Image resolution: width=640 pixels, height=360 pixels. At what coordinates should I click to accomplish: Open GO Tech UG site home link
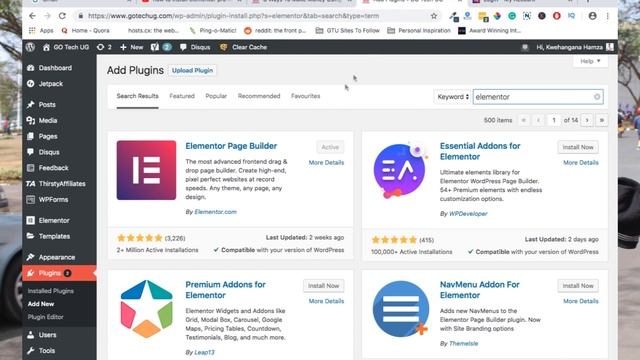66,47
